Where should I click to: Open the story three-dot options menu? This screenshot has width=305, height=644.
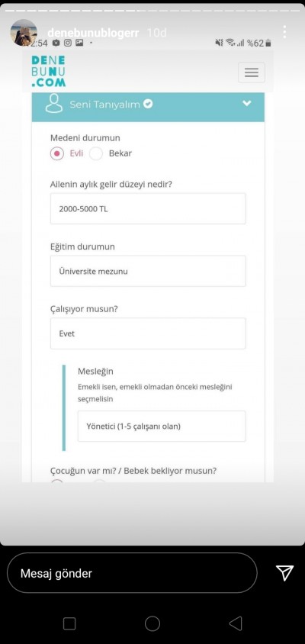pyautogui.click(x=284, y=31)
